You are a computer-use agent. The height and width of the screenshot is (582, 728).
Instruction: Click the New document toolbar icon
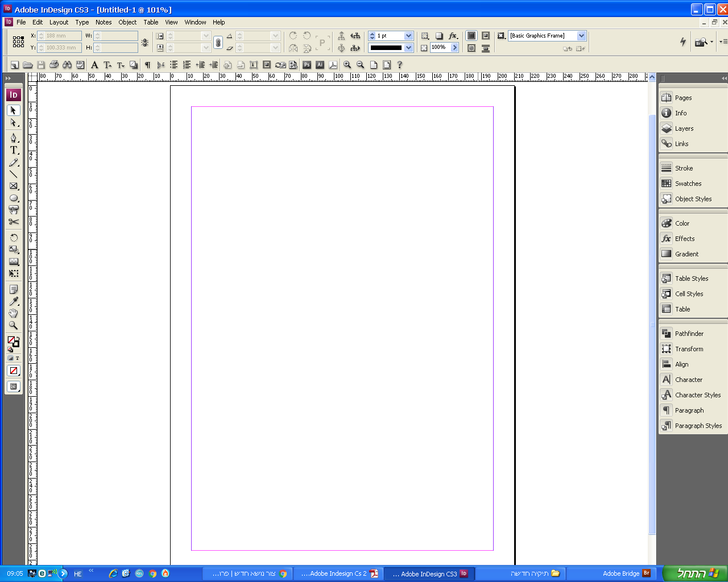coord(15,65)
